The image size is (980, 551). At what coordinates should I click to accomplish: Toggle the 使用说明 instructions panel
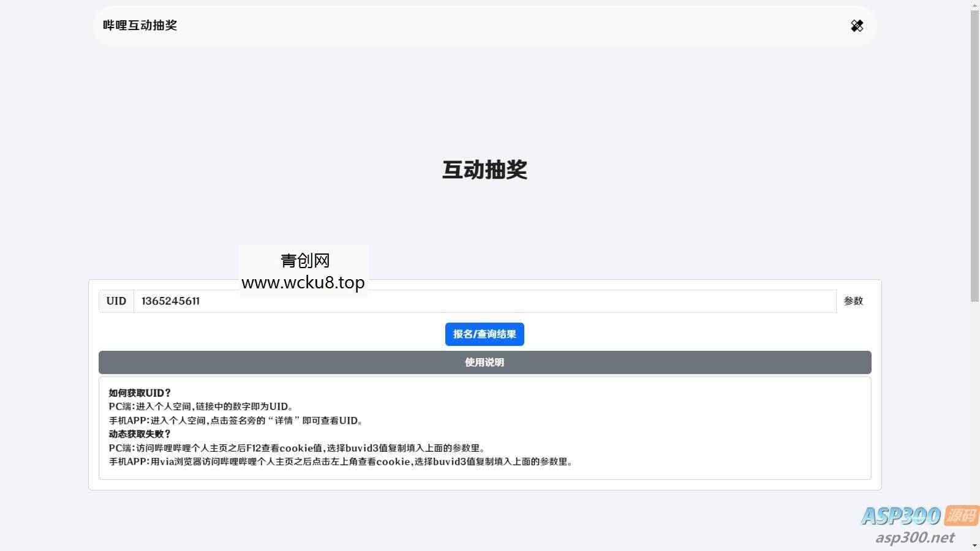point(484,362)
